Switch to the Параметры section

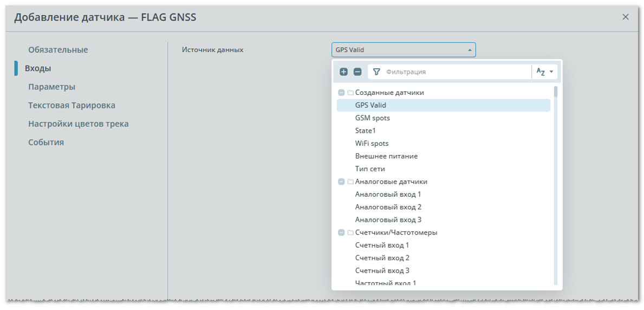(52, 87)
